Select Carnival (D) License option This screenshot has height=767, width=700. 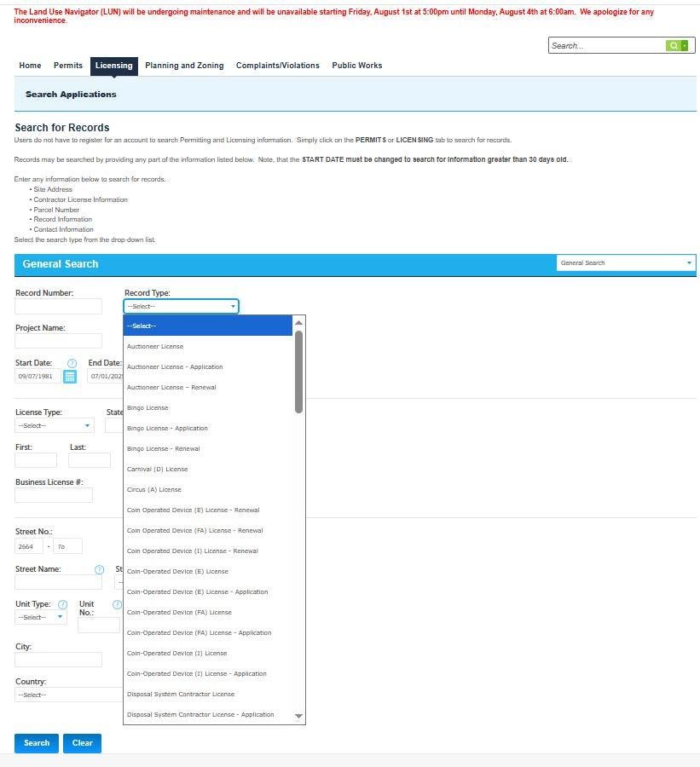(x=207, y=469)
